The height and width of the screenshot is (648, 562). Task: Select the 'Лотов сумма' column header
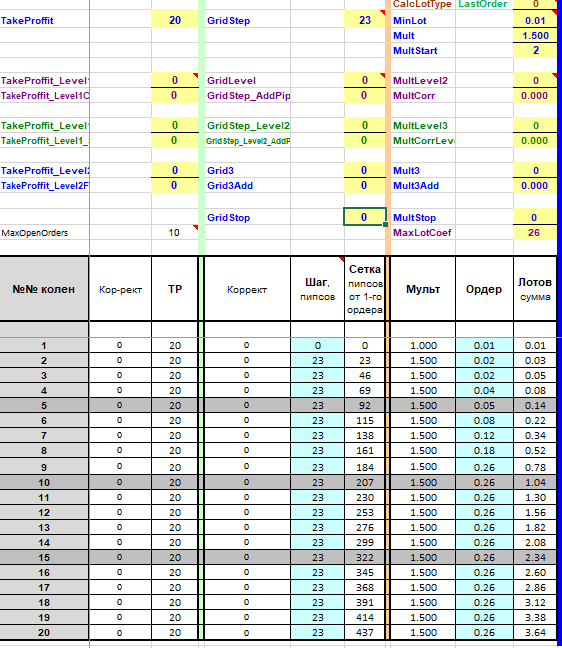click(x=535, y=289)
